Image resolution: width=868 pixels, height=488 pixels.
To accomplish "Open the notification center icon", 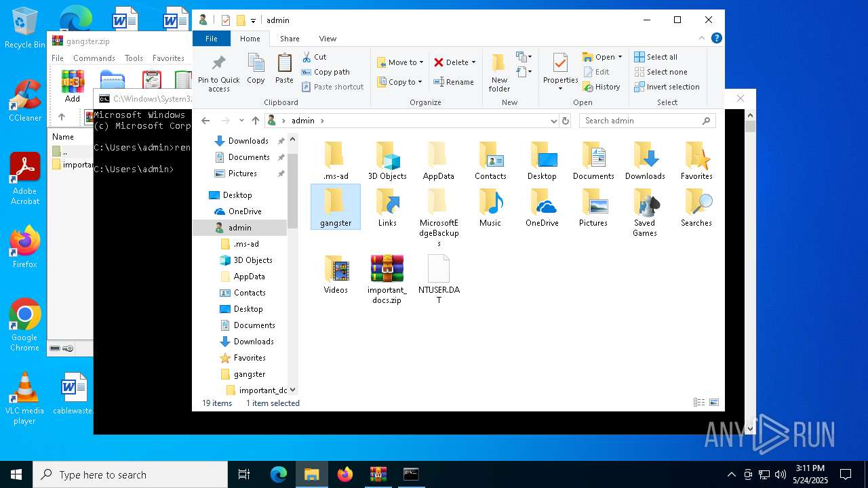I will pyautogui.click(x=846, y=474).
